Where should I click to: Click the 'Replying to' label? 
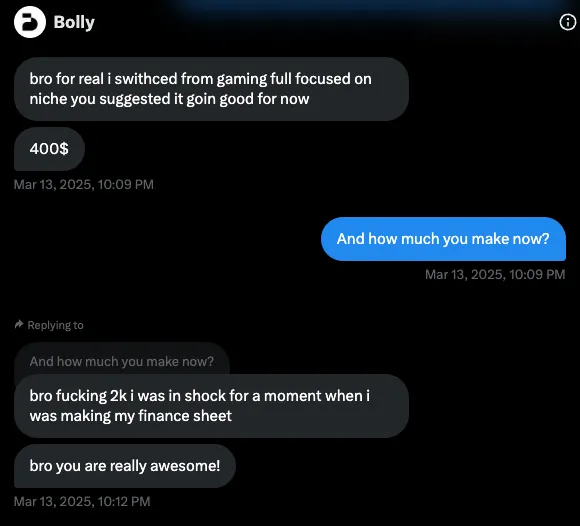pos(55,325)
